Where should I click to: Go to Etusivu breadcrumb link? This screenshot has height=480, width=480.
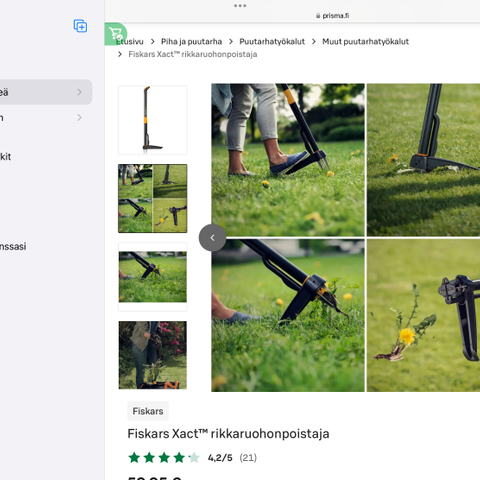(x=129, y=42)
